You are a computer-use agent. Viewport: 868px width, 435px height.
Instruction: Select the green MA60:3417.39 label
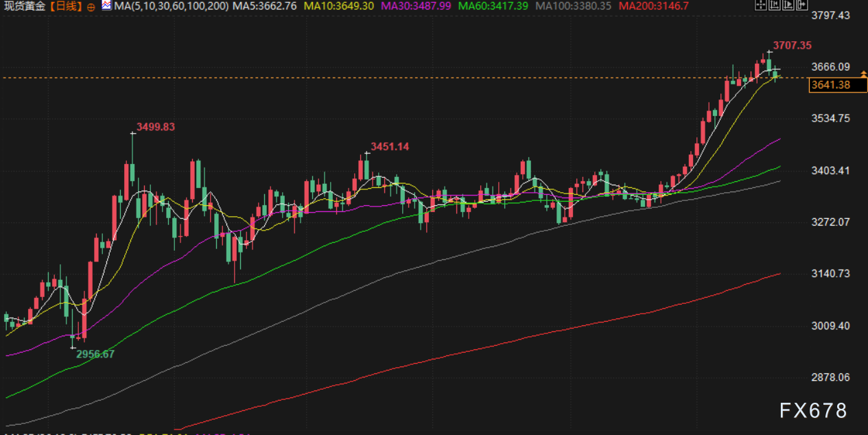pyautogui.click(x=493, y=5)
